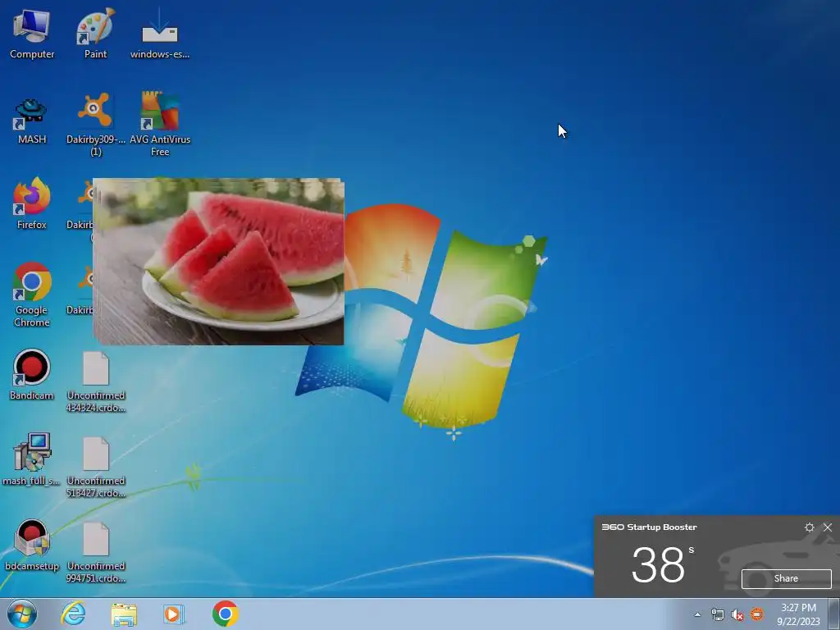Select the windows-es... desktop icon

coord(160,34)
